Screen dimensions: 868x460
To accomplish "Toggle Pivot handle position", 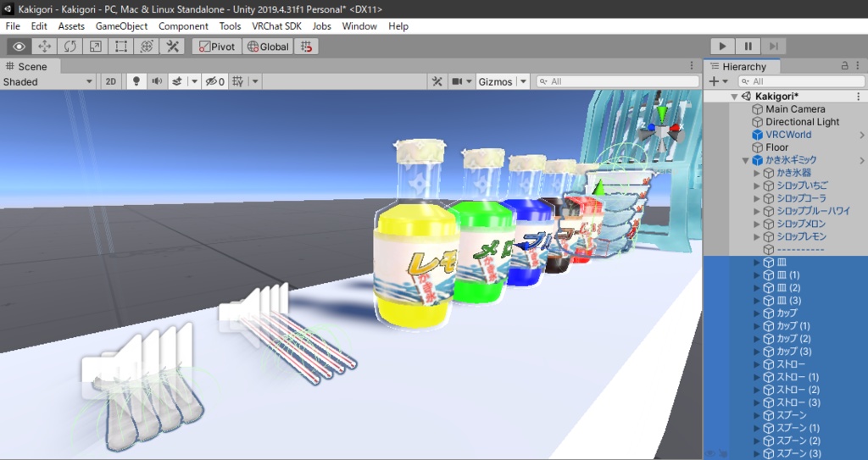I will 217,47.
